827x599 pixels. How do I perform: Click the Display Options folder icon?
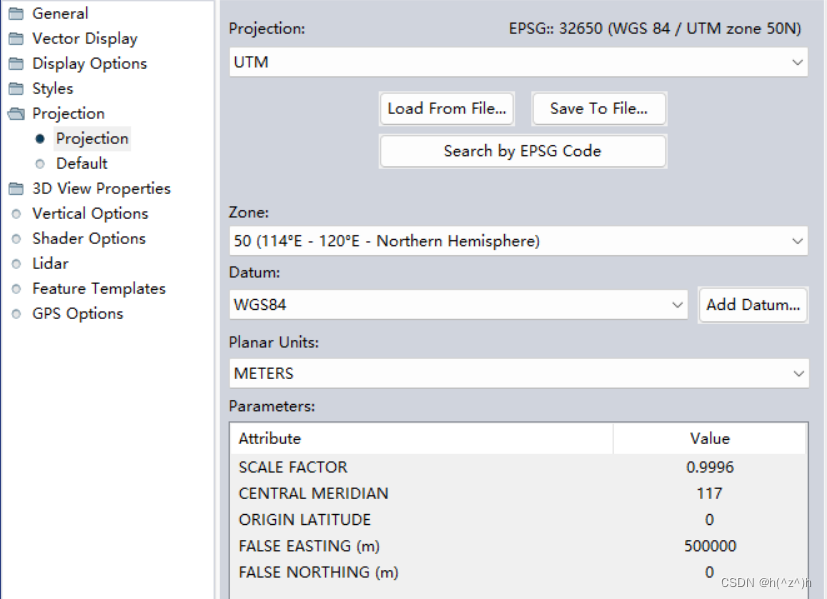pyautogui.click(x=16, y=63)
